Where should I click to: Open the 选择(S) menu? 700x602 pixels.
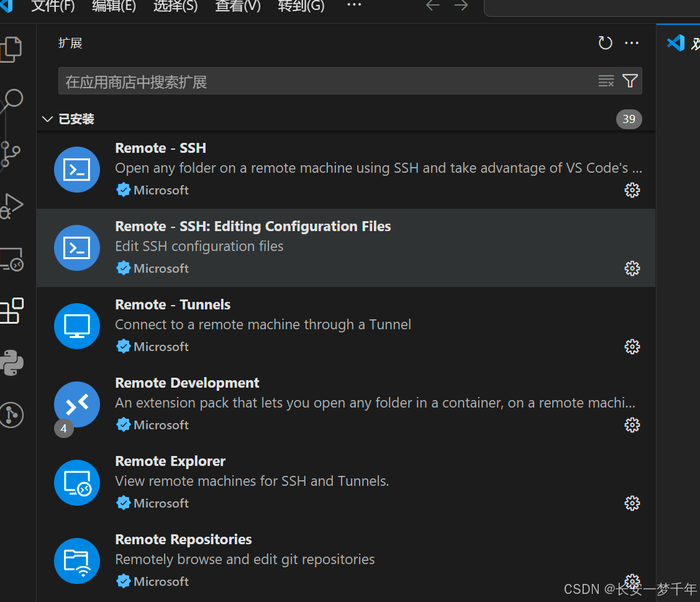pyautogui.click(x=175, y=6)
